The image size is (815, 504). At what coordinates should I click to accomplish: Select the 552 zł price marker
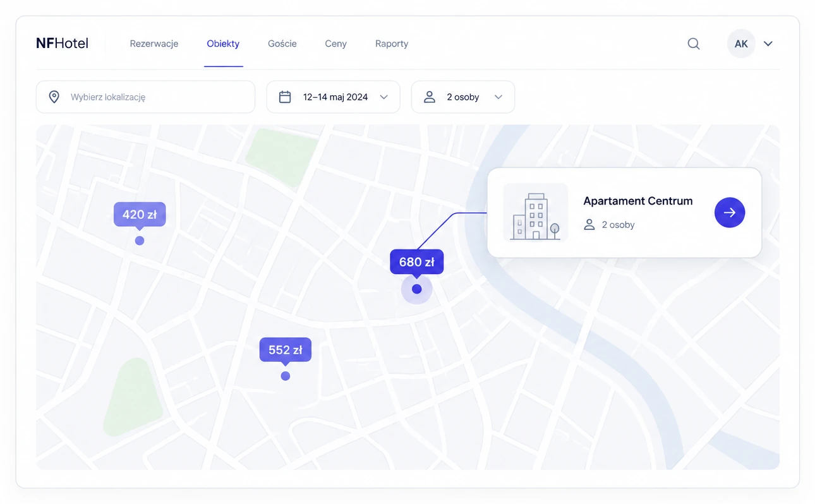tap(286, 350)
